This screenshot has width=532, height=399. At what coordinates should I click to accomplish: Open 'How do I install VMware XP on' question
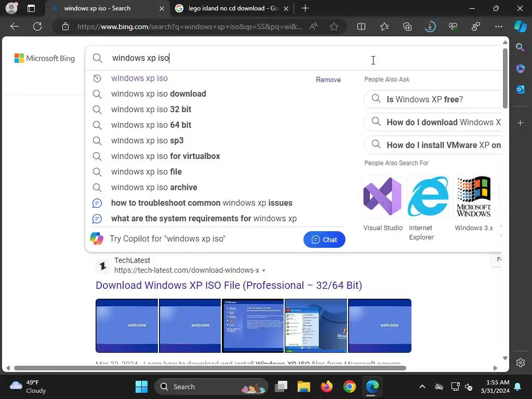pos(434,145)
